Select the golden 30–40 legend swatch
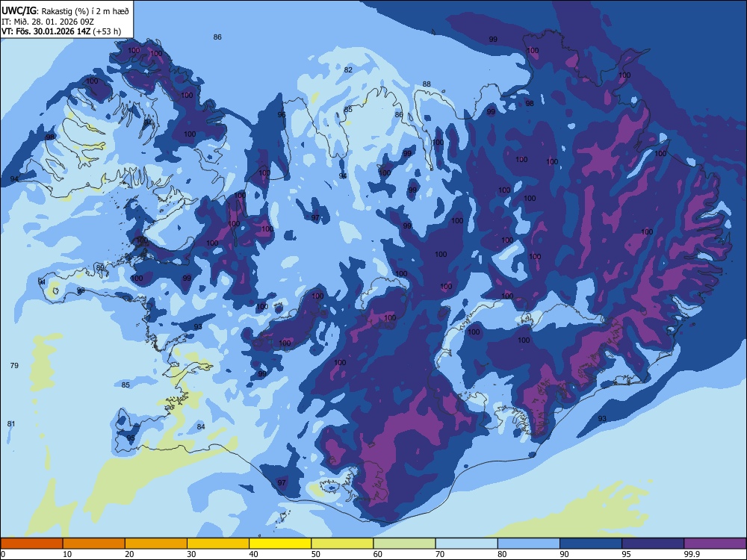Viewport: 747px width, 560px height. 218,544
